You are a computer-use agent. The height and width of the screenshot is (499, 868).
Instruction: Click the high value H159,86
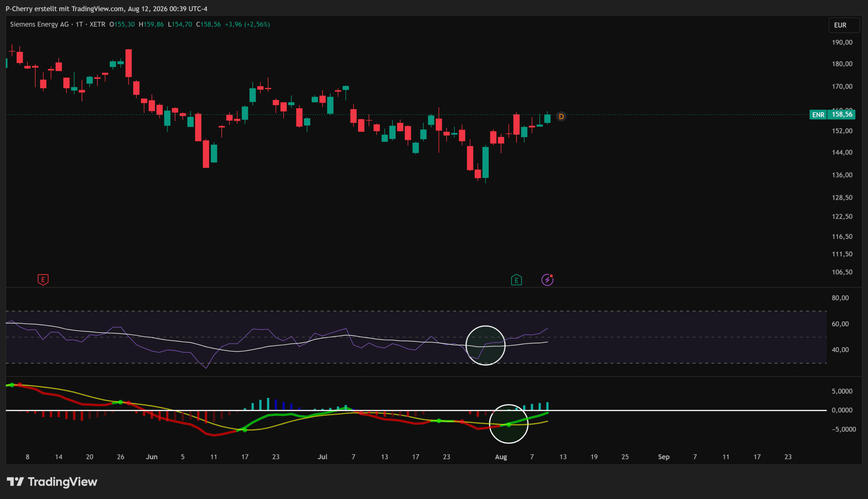151,24
